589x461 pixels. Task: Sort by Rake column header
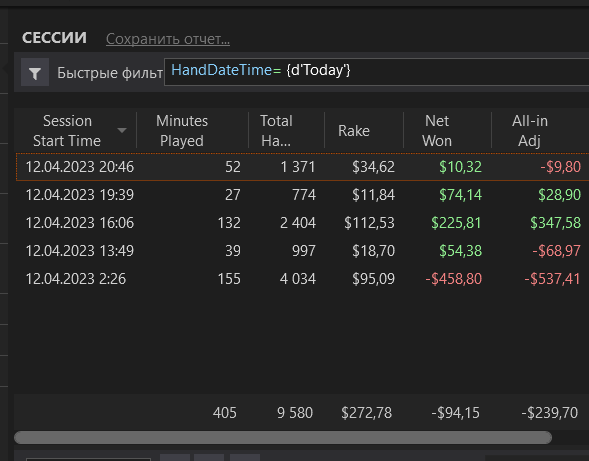point(354,130)
